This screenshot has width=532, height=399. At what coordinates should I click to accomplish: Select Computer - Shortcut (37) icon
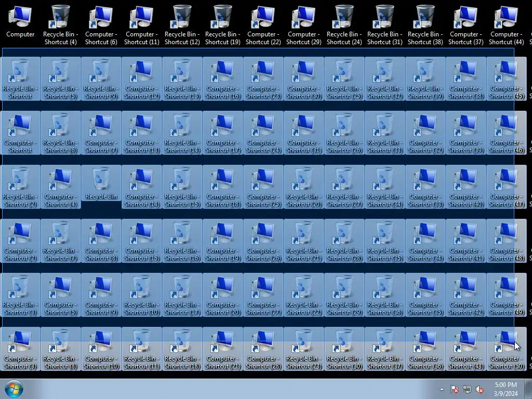(x=466, y=24)
